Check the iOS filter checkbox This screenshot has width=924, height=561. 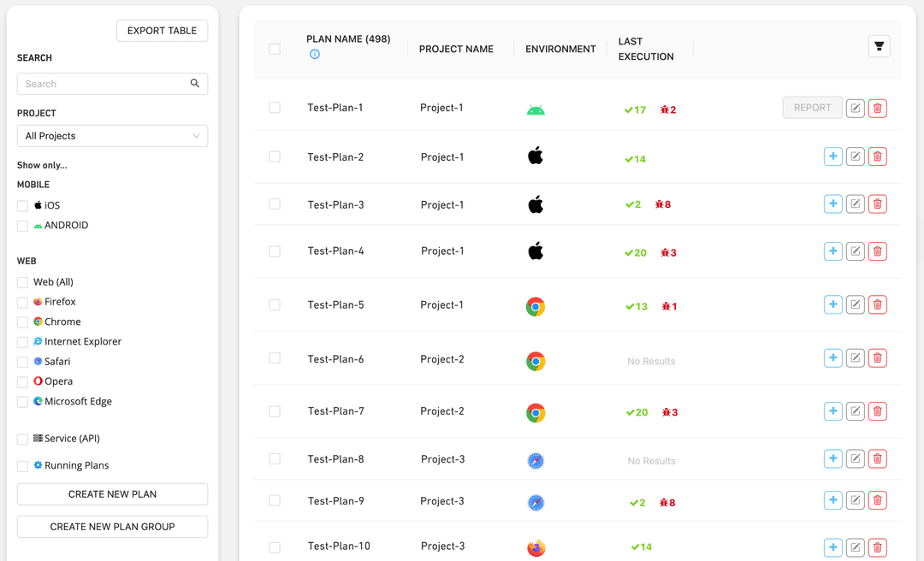(21, 205)
